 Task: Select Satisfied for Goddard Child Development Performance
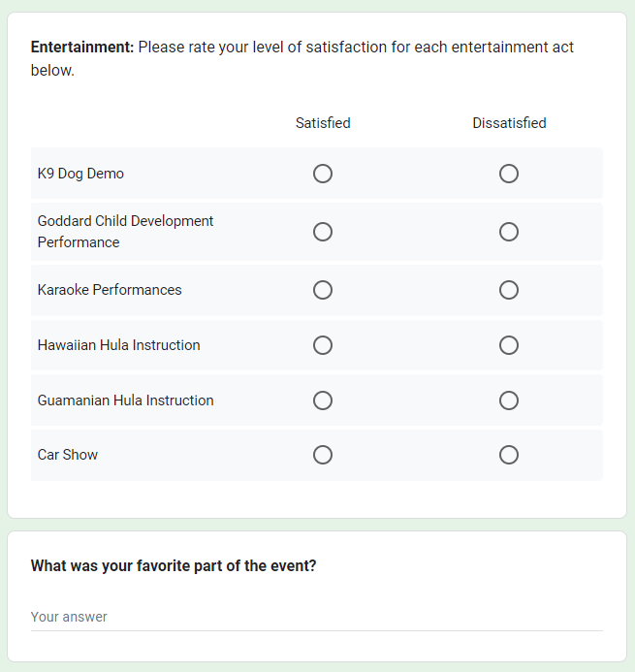tap(323, 232)
